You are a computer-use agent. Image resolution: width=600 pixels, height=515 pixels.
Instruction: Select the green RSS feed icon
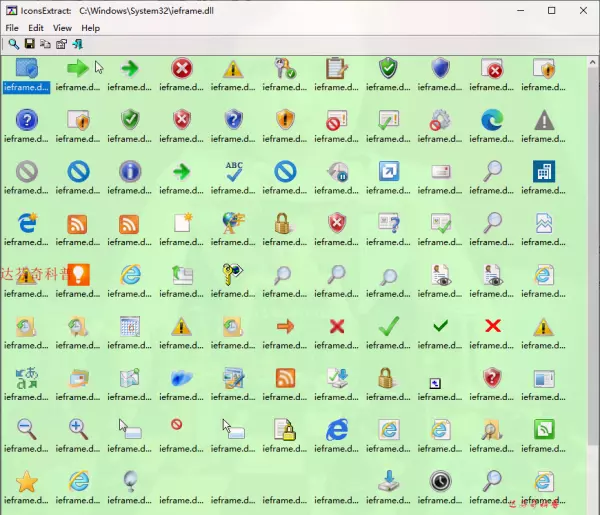click(x=544, y=429)
